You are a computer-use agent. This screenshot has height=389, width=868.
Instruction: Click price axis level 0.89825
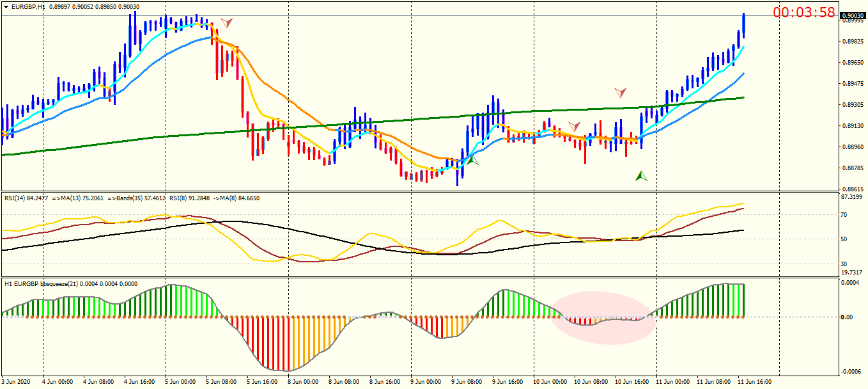853,42
